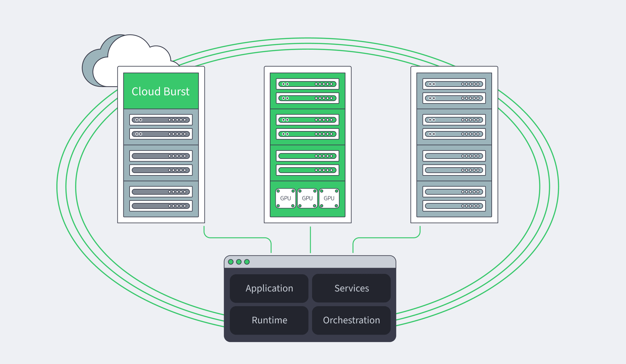Select the third GPU chip icon
This screenshot has height=364, width=626.
click(x=329, y=198)
